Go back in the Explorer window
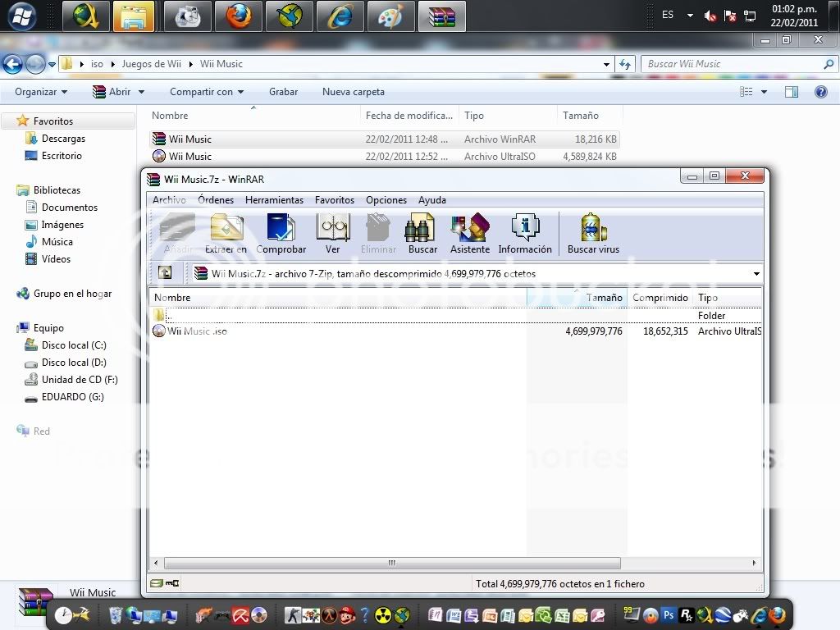The width and height of the screenshot is (840, 630). coord(12,64)
